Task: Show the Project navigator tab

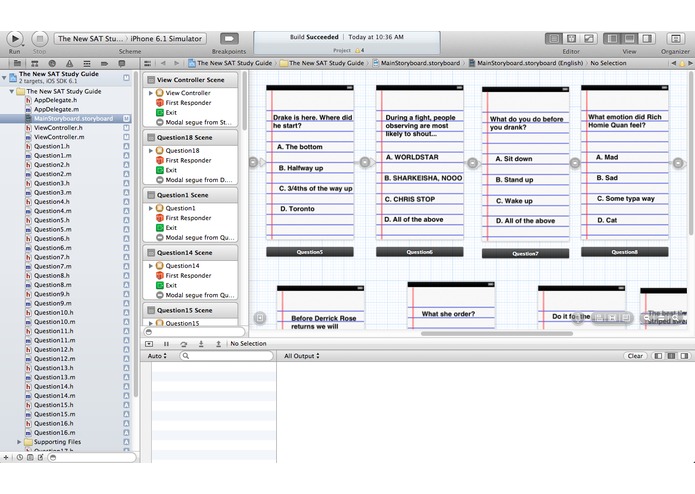Action: point(17,63)
